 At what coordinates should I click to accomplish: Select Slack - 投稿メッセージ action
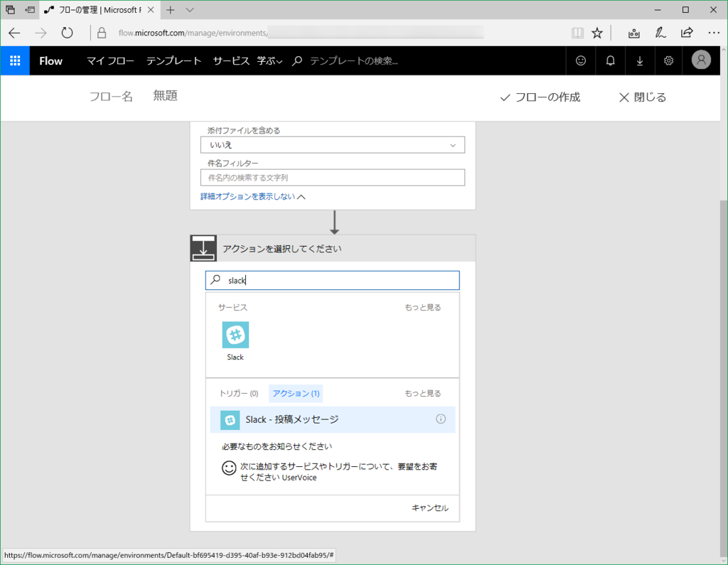pos(333,420)
